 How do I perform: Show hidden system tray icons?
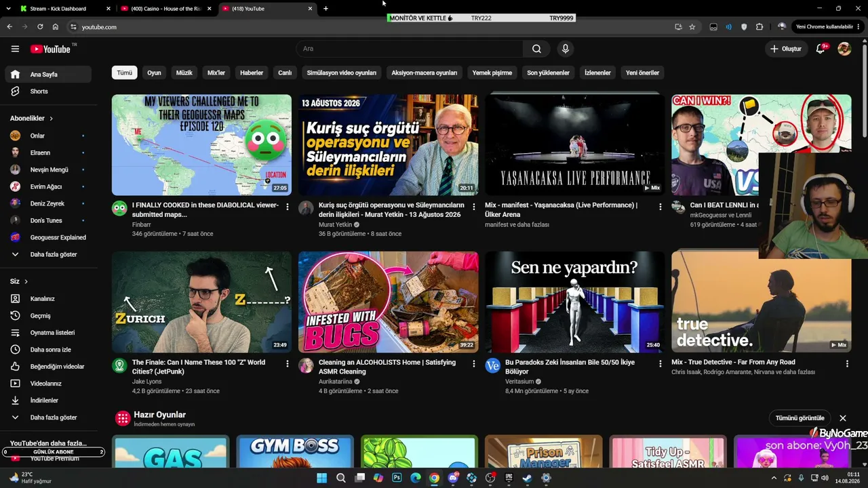pyautogui.click(x=774, y=478)
